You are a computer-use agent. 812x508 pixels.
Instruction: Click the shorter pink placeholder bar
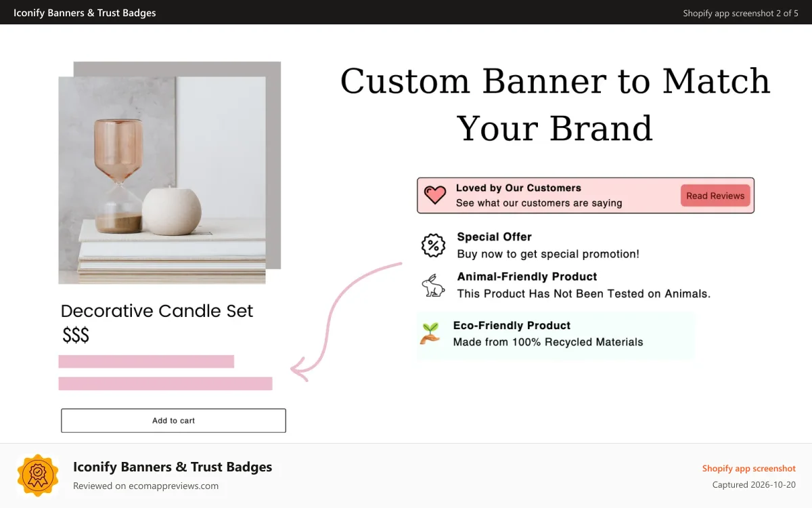[146, 362]
